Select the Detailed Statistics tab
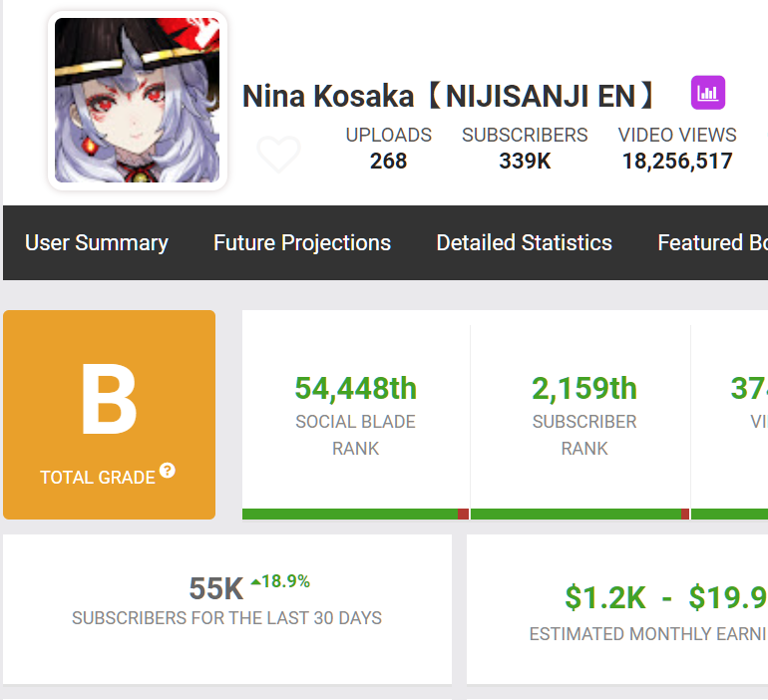The image size is (768, 700). coord(524,242)
